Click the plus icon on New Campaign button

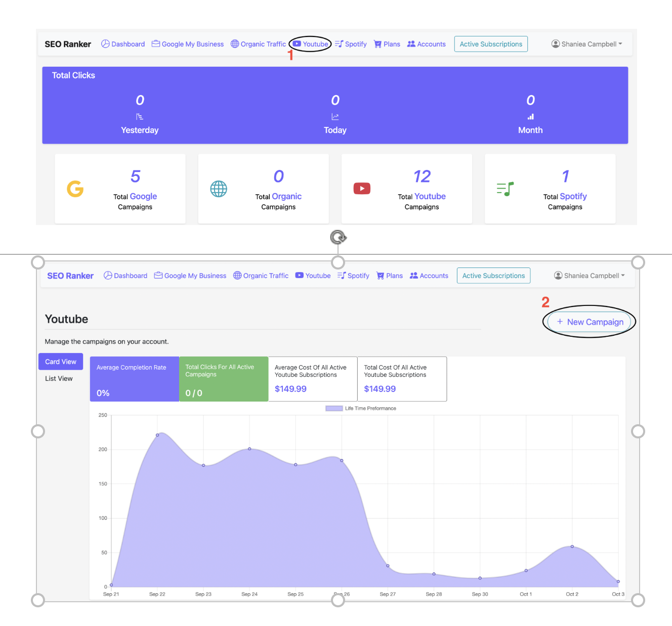click(x=560, y=322)
